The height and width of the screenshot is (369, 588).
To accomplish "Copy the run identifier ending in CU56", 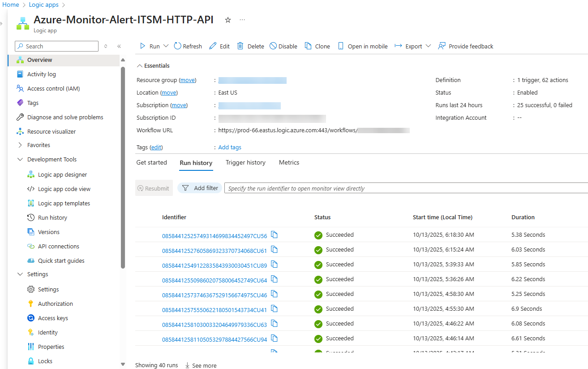I will tap(275, 235).
